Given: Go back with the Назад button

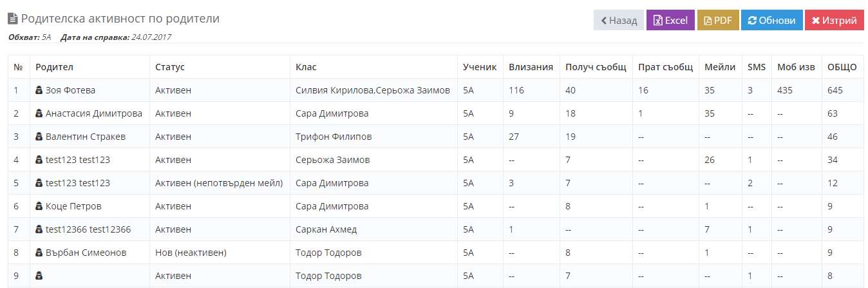Looking at the screenshot, I should (618, 20).
